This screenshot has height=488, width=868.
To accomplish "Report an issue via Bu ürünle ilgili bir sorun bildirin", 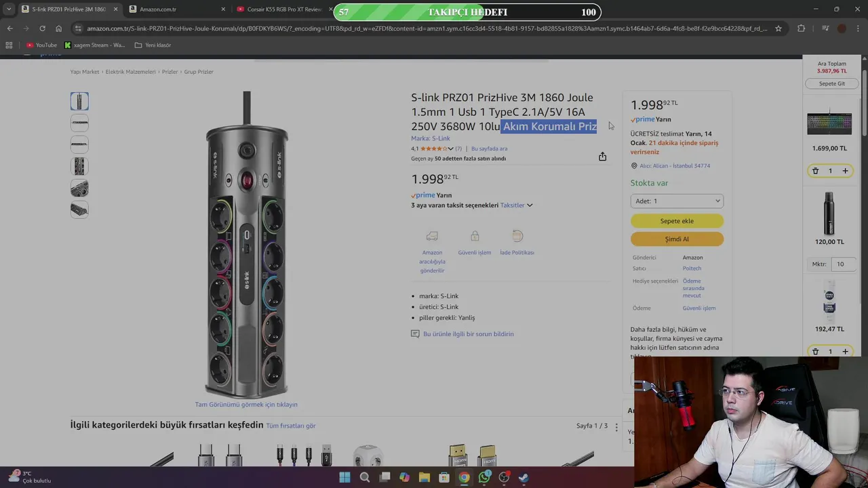I will click(468, 334).
